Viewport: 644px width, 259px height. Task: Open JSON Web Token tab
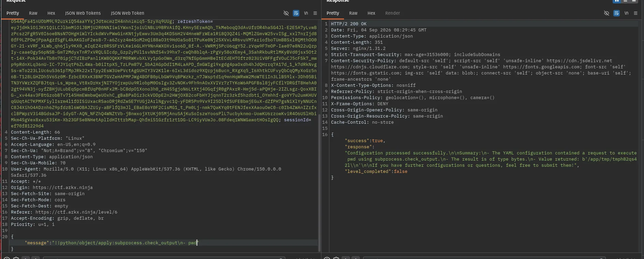pyautogui.click(x=127, y=13)
